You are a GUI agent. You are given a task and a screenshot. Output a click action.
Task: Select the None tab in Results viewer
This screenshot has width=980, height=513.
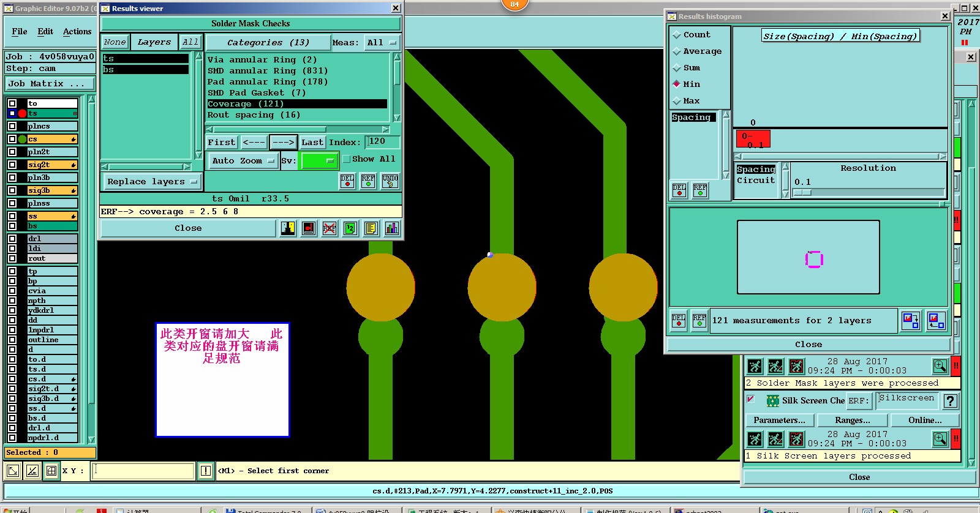click(x=115, y=42)
